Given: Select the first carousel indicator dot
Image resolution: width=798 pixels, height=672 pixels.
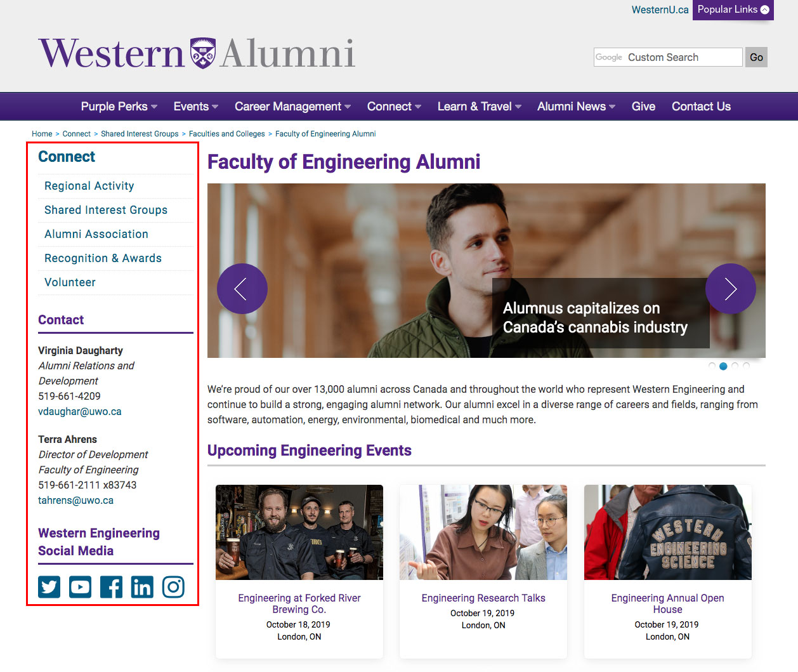Looking at the screenshot, I should pyautogui.click(x=712, y=366).
